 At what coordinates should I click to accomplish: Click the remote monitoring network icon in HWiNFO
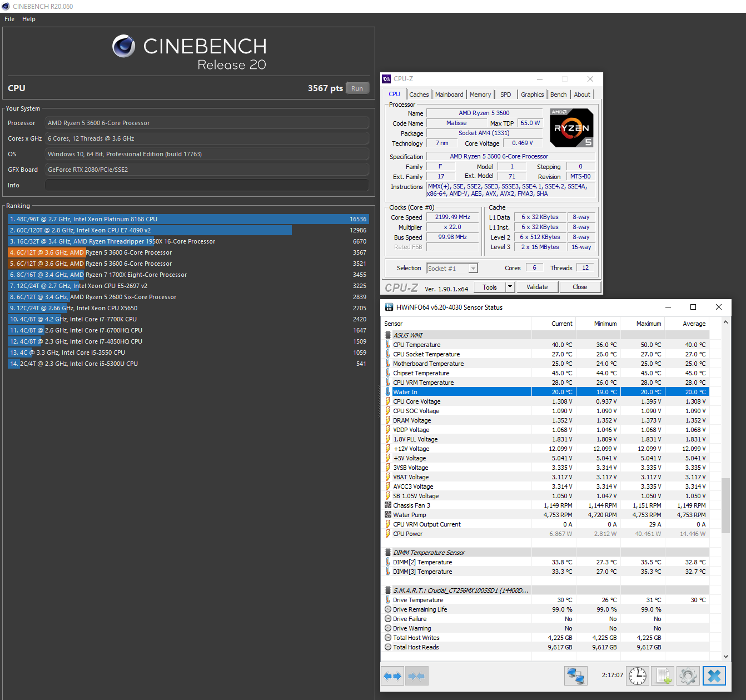[576, 676]
